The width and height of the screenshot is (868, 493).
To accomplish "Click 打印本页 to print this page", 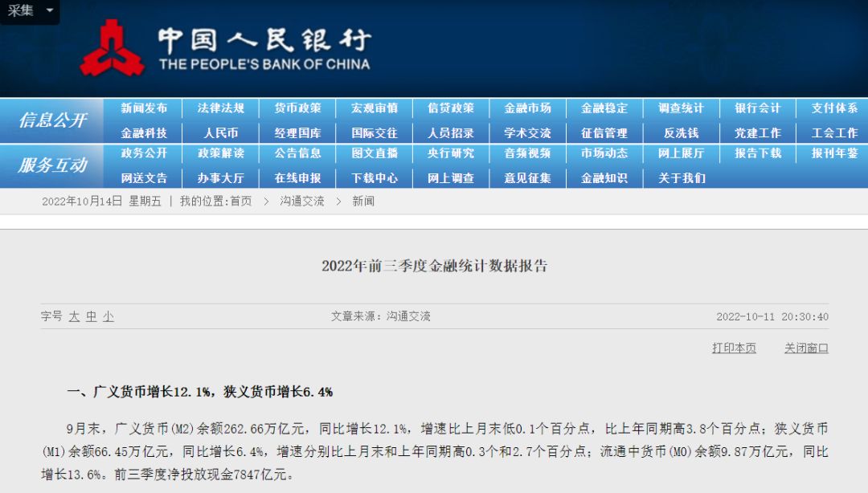I will point(735,346).
